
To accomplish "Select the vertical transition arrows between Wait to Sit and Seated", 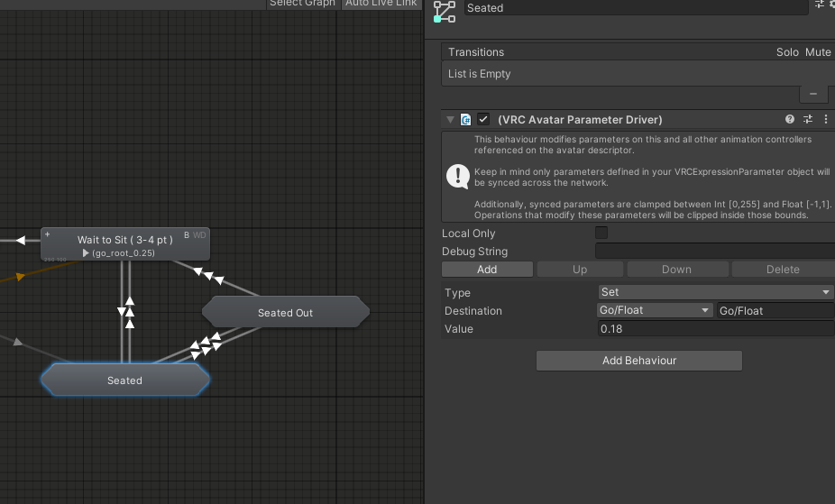I will [x=127, y=312].
